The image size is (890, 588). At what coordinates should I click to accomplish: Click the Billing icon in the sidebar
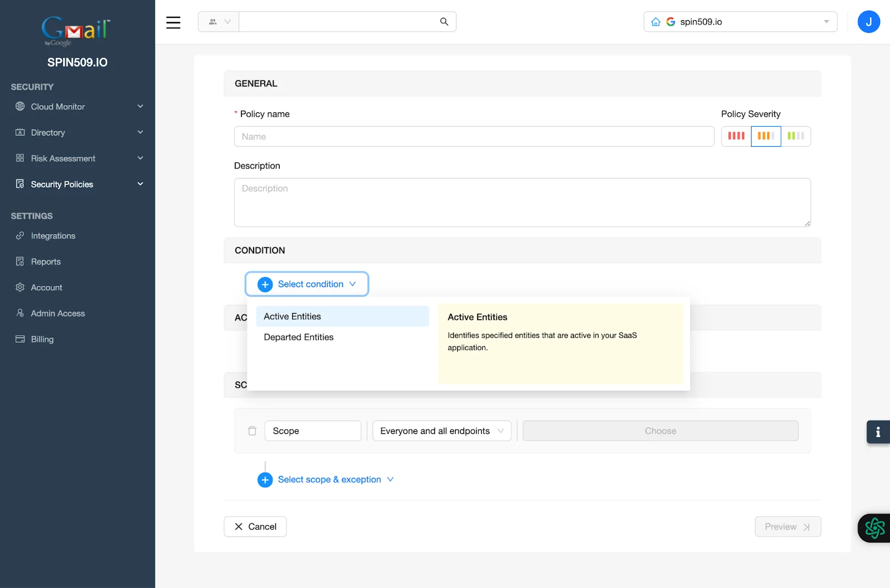click(20, 339)
